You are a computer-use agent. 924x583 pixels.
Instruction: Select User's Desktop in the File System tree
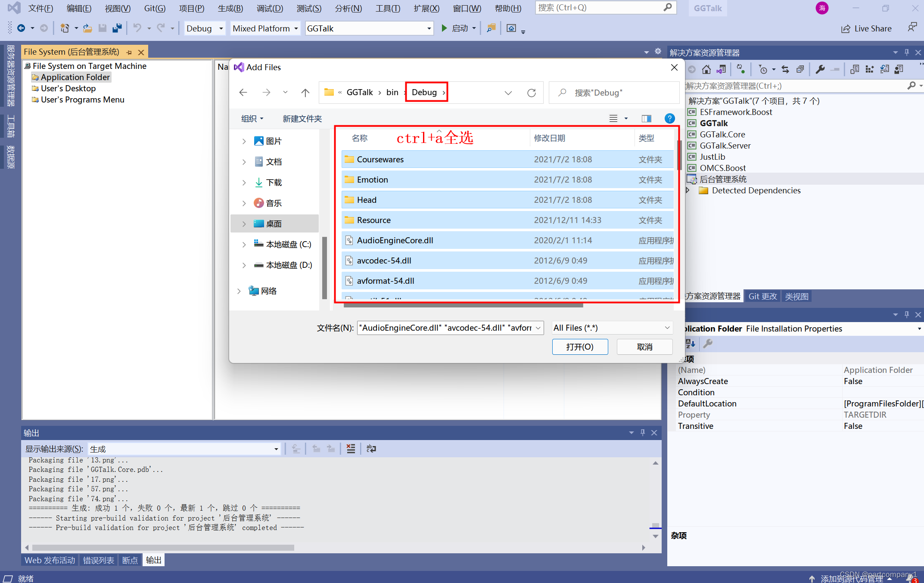click(x=68, y=88)
